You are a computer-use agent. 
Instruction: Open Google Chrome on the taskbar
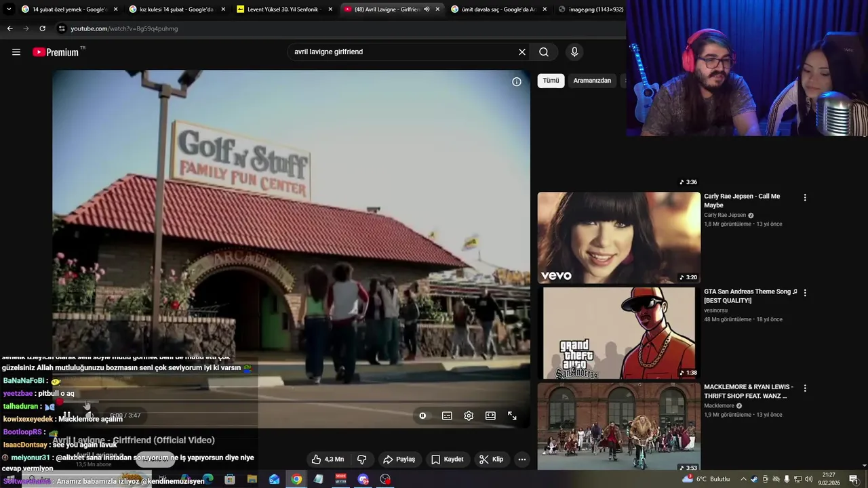click(296, 479)
